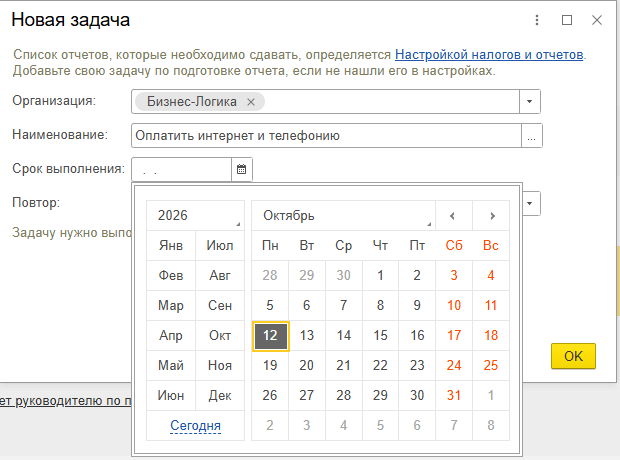Select month Май in calendar

[171, 365]
